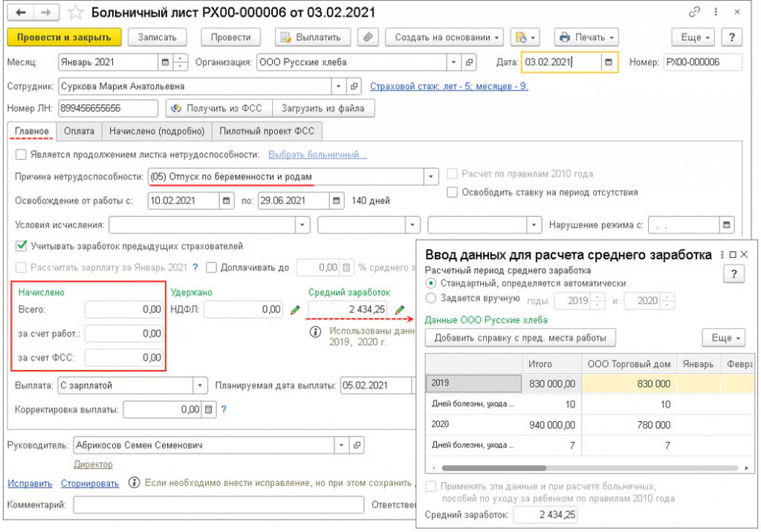Edit Средний заработок with pencil icon
The width and height of the screenshot is (761, 532).
tap(400, 309)
